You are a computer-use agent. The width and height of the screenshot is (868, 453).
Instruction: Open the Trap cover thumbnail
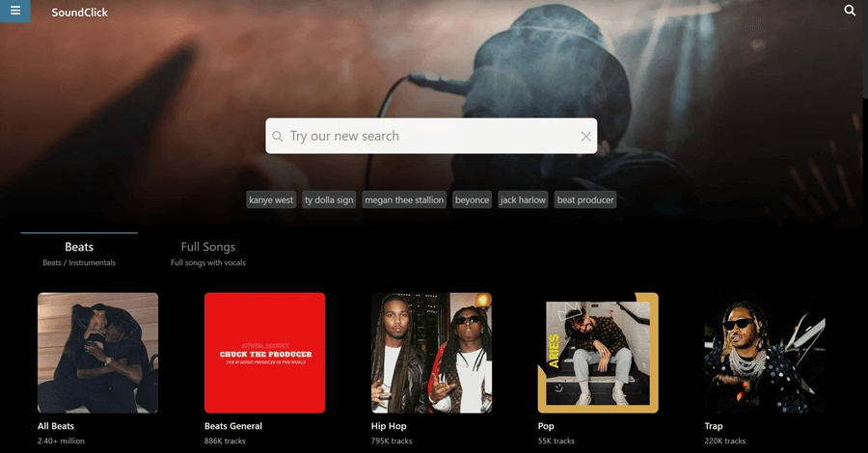[765, 353]
